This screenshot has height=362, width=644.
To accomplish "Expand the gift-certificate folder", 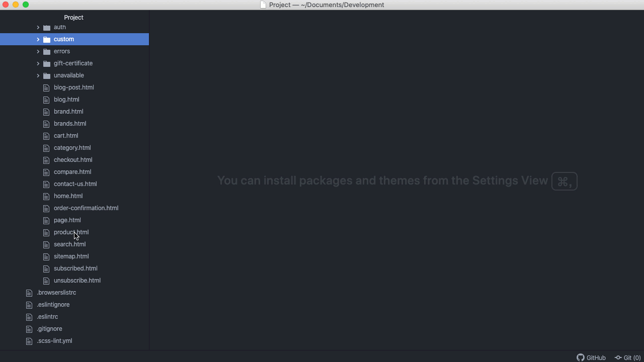I will point(38,63).
